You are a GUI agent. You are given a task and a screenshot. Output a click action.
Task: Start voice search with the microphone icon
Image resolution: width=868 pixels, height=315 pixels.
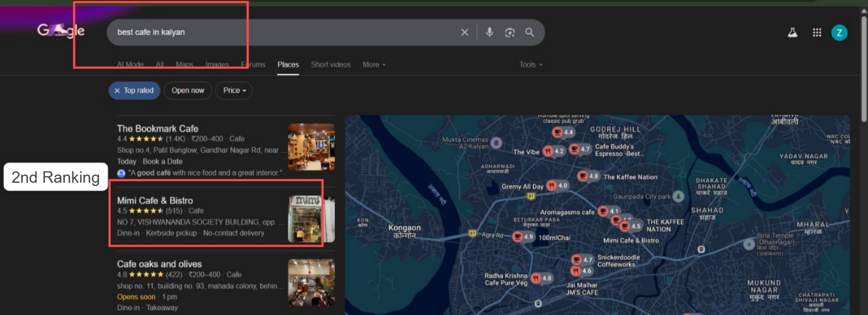(x=489, y=33)
